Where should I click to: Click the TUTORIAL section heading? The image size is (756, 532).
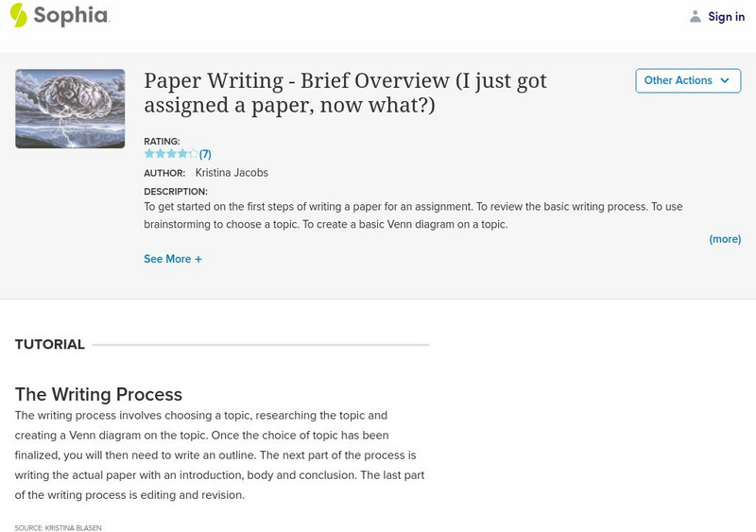tap(50, 345)
